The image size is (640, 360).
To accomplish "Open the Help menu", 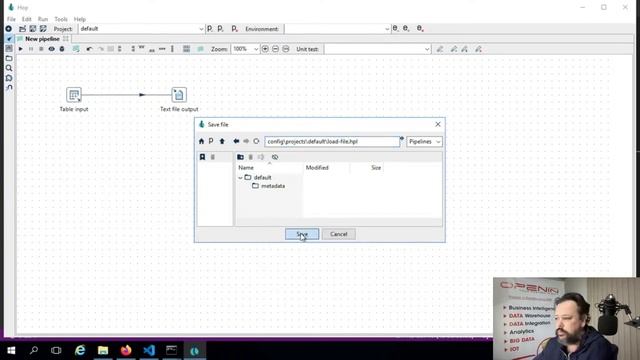I will pyautogui.click(x=80, y=19).
